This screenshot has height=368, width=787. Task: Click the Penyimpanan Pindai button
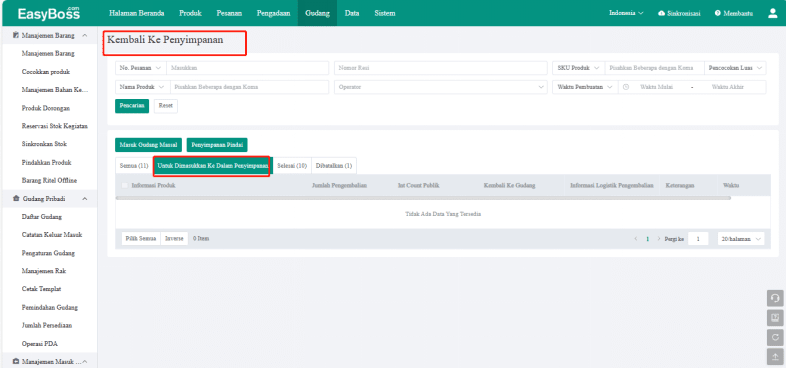tap(217, 145)
